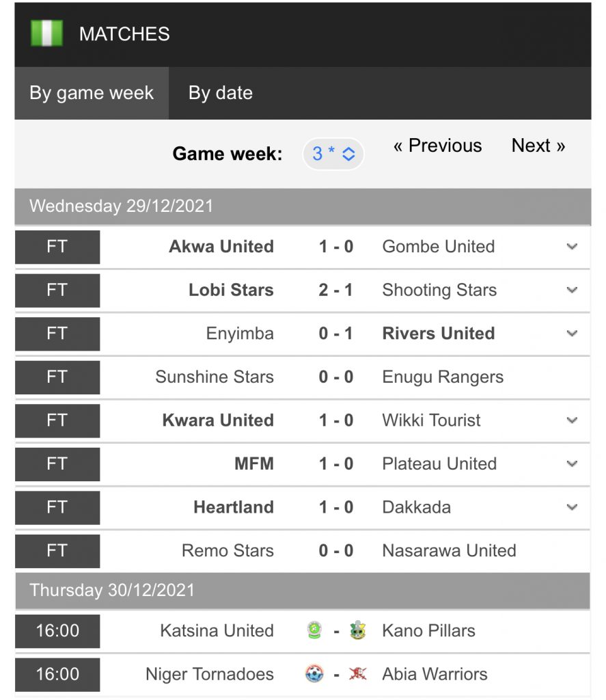Click Katsina United club crest

click(x=314, y=630)
